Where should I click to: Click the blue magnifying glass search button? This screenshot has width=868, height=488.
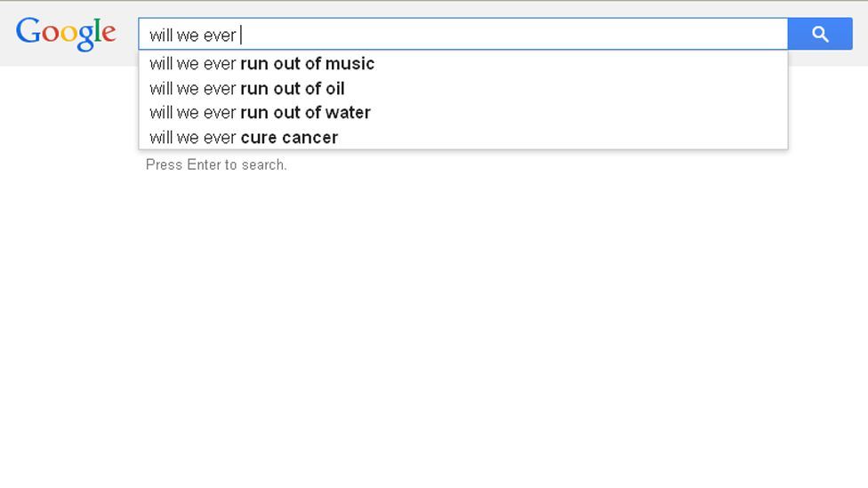coord(820,34)
